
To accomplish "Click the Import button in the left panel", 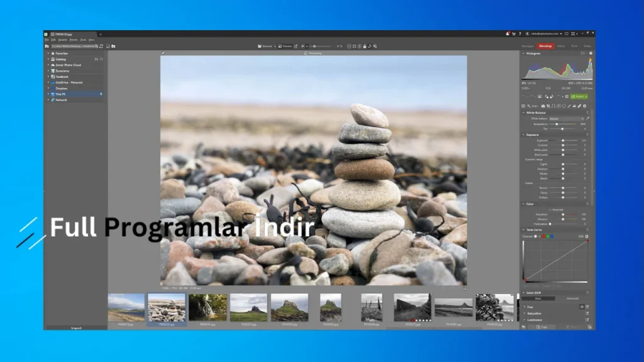I will coord(76,328).
